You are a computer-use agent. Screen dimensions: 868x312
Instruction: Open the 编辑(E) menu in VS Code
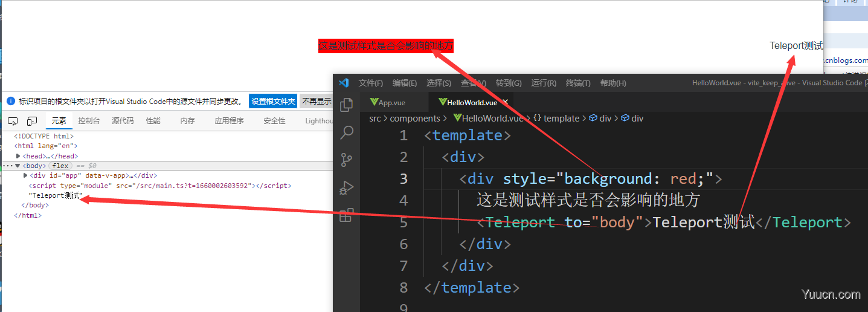tap(405, 83)
